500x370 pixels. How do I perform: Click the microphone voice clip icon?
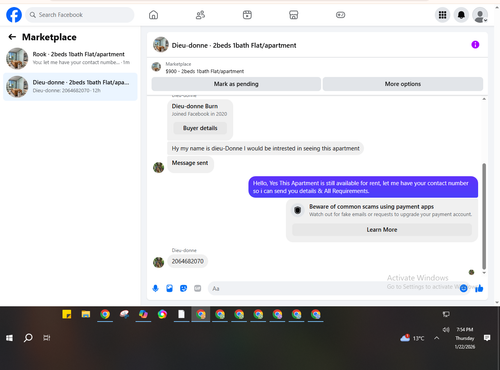point(155,288)
